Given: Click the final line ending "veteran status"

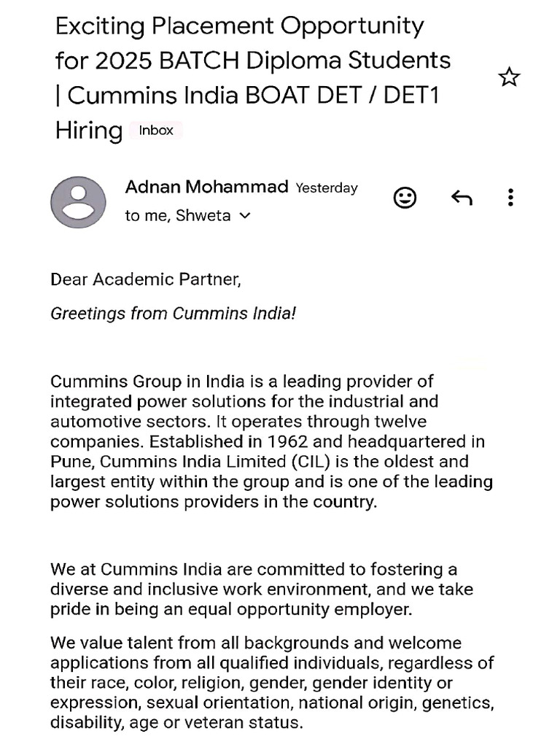Looking at the screenshot, I should 176,723.
